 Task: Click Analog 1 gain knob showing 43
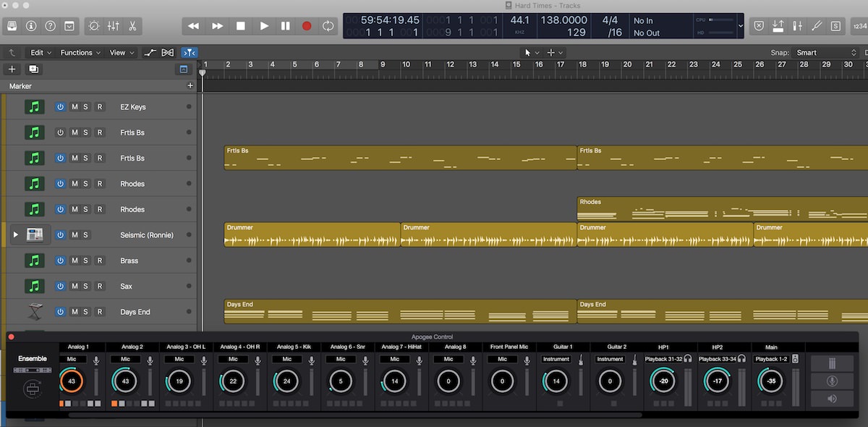(72, 381)
